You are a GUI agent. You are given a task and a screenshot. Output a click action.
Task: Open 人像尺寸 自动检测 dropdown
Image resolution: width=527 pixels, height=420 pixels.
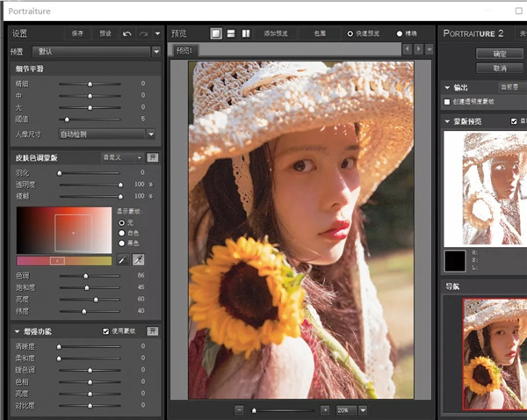151,134
